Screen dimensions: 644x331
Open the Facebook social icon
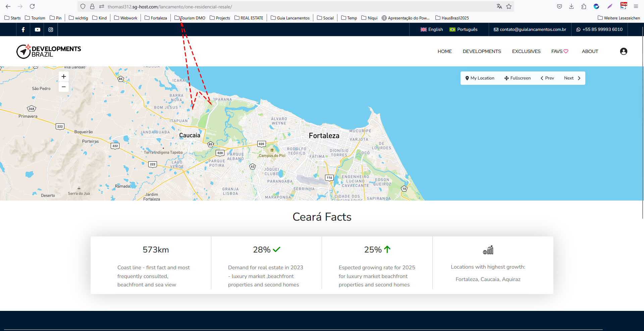(23, 30)
